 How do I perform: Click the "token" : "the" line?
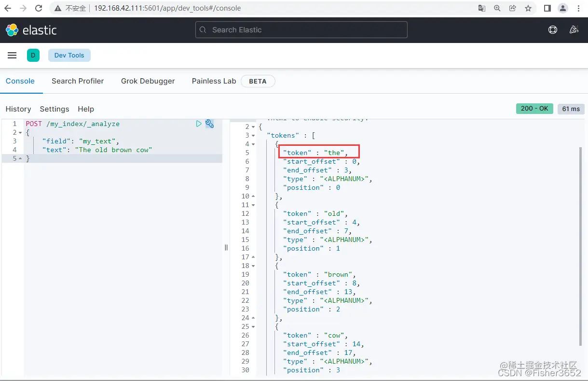click(x=315, y=153)
